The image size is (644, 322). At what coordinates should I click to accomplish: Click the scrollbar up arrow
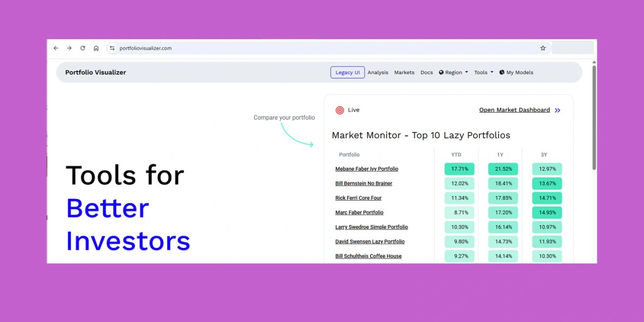coord(594,62)
